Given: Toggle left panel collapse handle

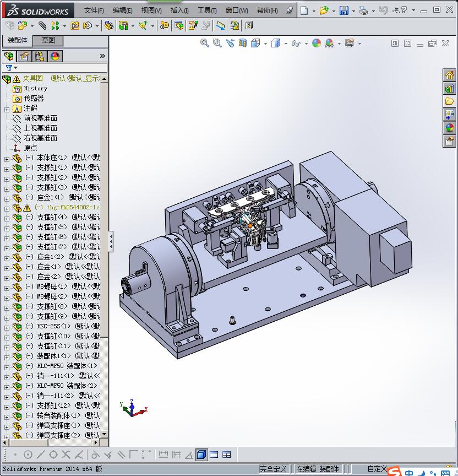Looking at the screenshot, I should click(111, 242).
